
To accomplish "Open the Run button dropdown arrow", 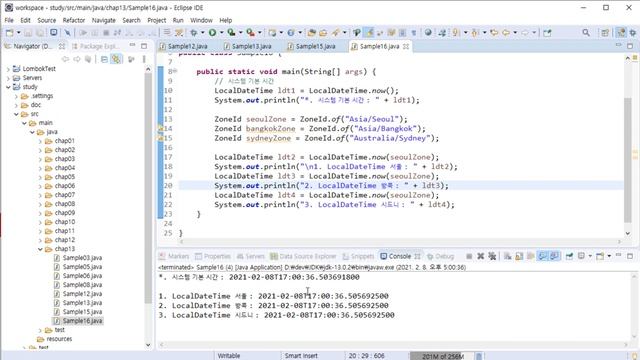I will 222,33.
